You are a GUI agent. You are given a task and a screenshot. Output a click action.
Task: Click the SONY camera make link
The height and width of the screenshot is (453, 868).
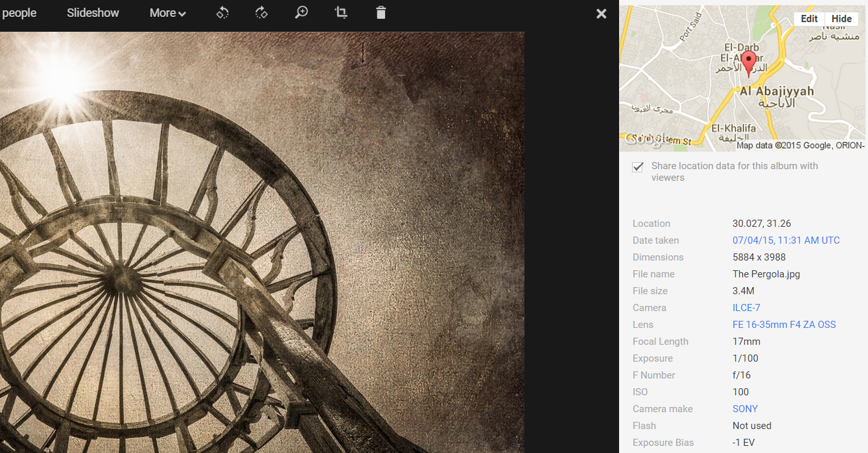pyautogui.click(x=745, y=409)
